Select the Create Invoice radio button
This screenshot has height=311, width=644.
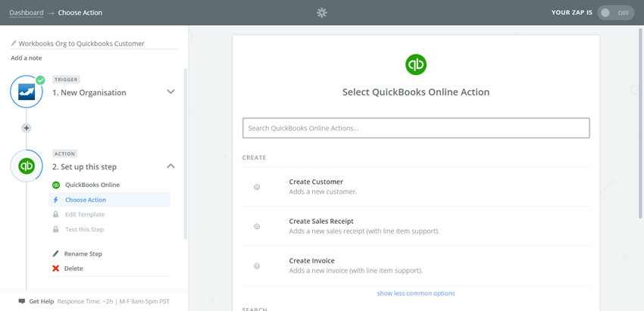257,266
